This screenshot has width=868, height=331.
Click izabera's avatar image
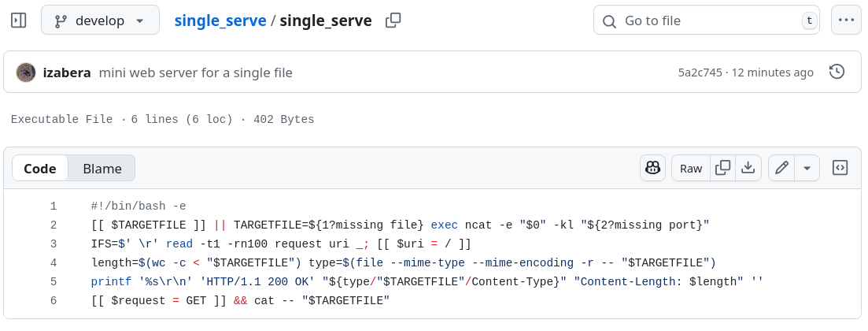(x=26, y=73)
